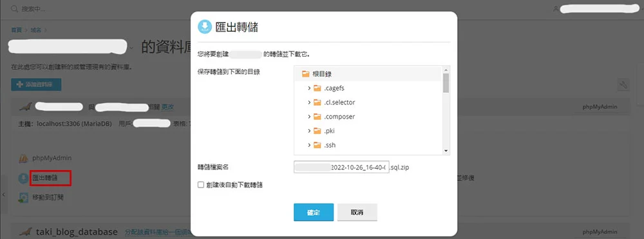
Task: Enable auto-download dump after creation checkbox
Action: click(x=201, y=185)
